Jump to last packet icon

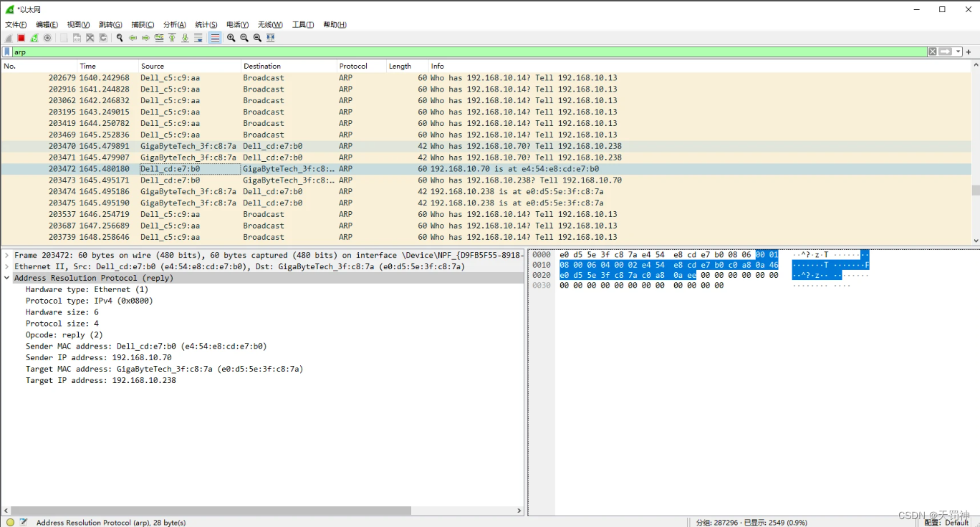185,38
